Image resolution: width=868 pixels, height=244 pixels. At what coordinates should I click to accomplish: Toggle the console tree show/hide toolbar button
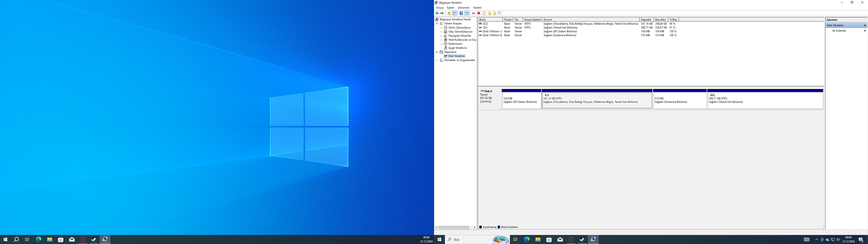pyautogui.click(x=455, y=13)
